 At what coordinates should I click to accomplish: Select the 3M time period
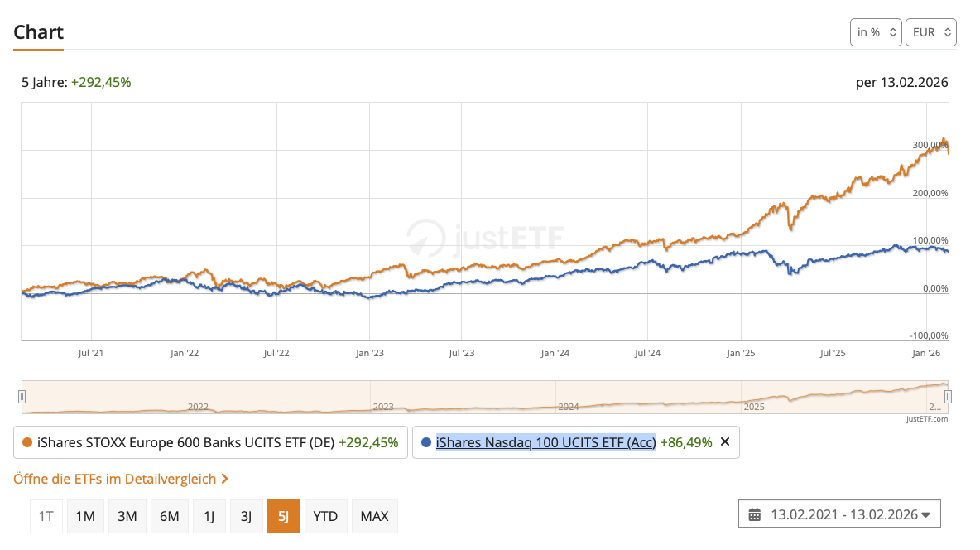click(127, 516)
